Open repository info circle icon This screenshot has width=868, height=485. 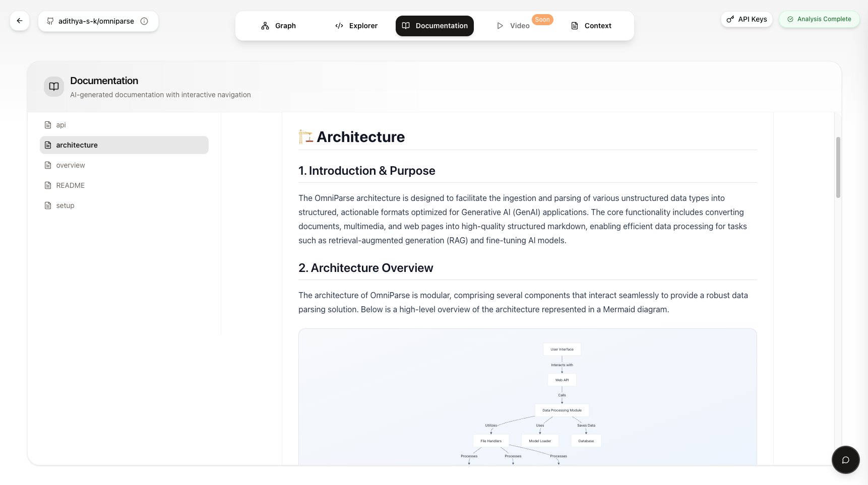pyautogui.click(x=144, y=21)
